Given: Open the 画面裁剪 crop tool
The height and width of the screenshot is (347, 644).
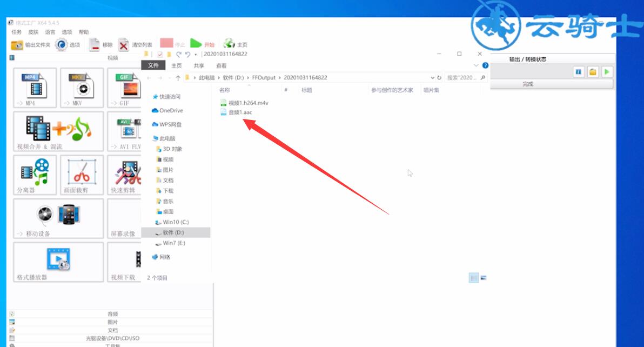Looking at the screenshot, I should click(82, 175).
